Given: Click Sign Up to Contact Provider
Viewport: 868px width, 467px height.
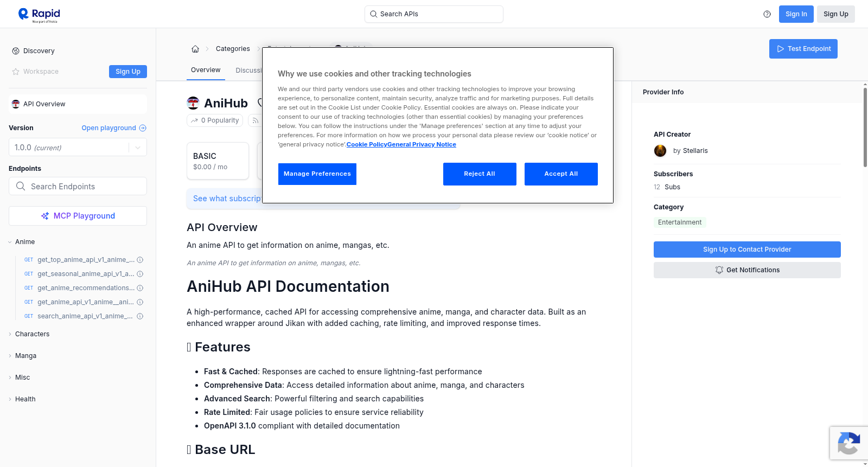Looking at the screenshot, I should [x=747, y=250].
